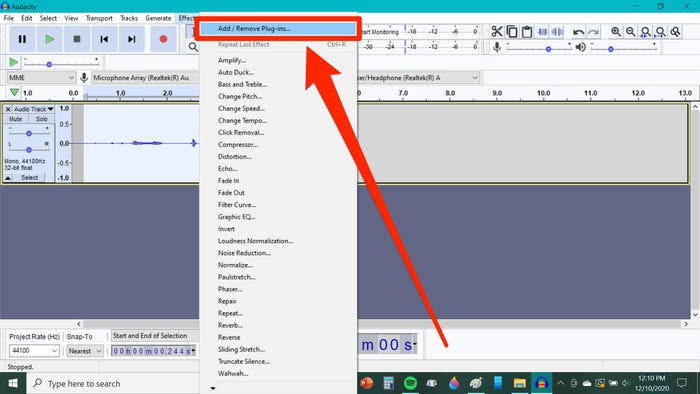Click the Zoom In magnifier icon

click(x=616, y=32)
